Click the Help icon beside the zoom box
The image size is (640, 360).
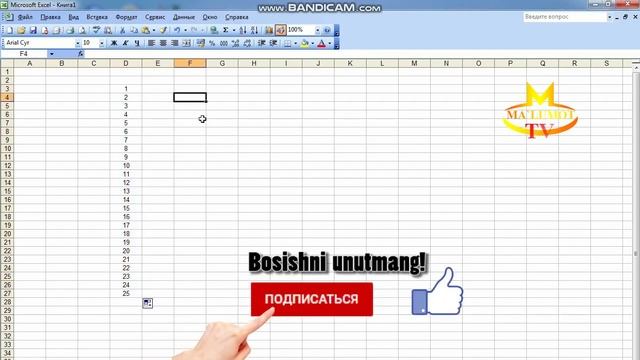coord(327,30)
